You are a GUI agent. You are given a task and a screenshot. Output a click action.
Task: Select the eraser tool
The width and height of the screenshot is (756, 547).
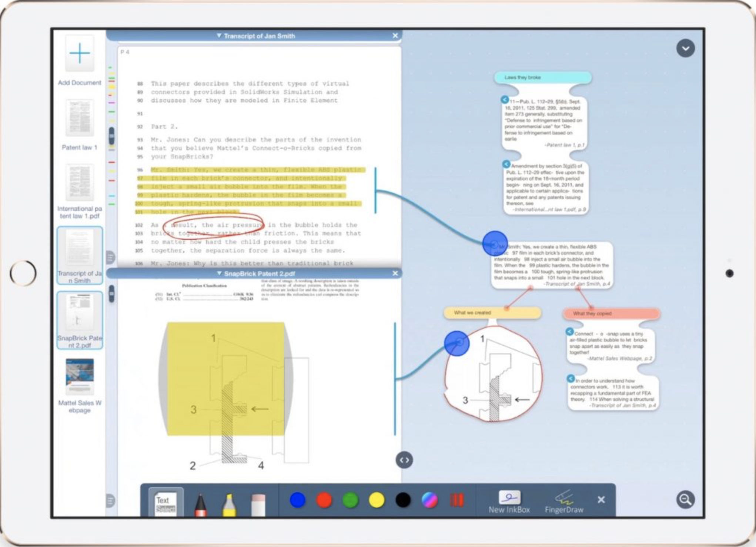coord(258,505)
